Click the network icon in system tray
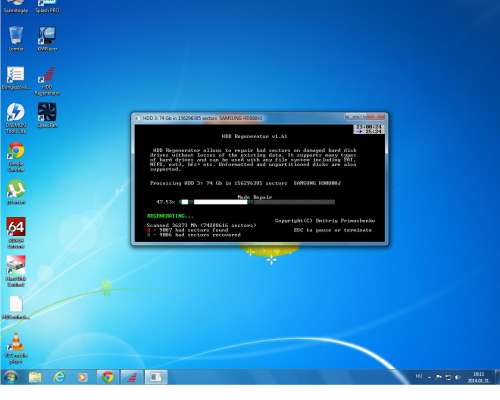This screenshot has width=500, height=400. (x=448, y=377)
